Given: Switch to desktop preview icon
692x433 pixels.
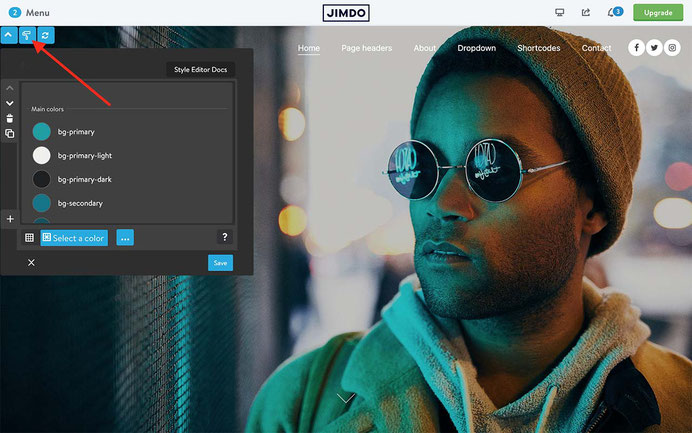Looking at the screenshot, I should [x=560, y=12].
